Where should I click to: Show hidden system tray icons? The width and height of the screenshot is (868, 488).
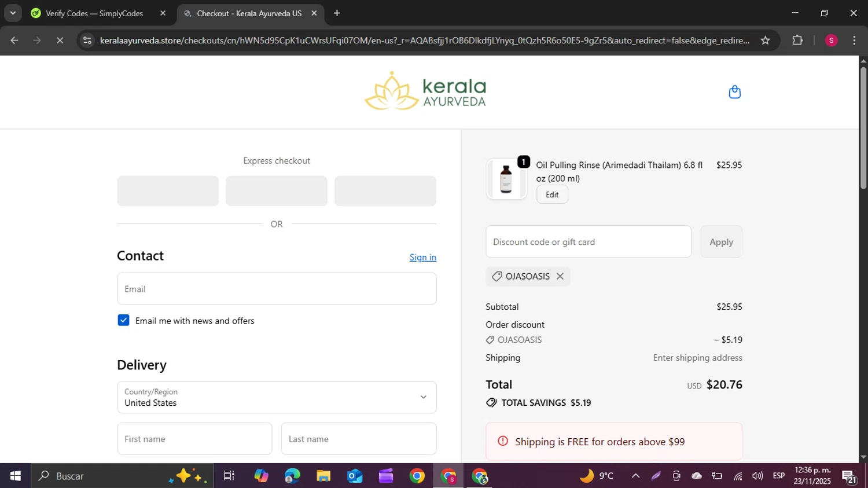pos(635,476)
